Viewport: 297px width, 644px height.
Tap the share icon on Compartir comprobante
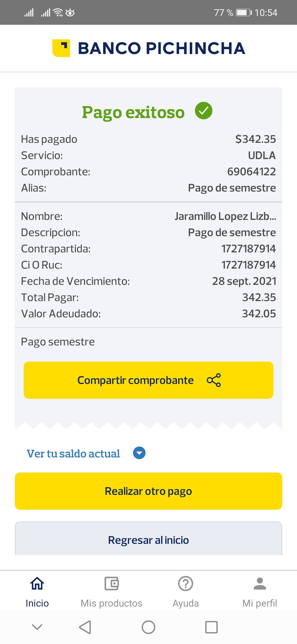[214, 380]
